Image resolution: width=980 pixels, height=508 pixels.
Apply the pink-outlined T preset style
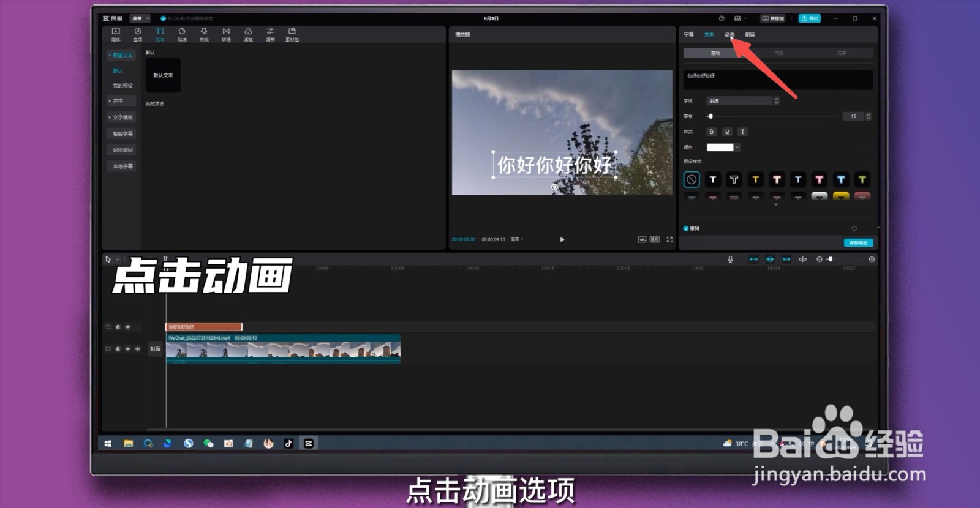(819, 179)
